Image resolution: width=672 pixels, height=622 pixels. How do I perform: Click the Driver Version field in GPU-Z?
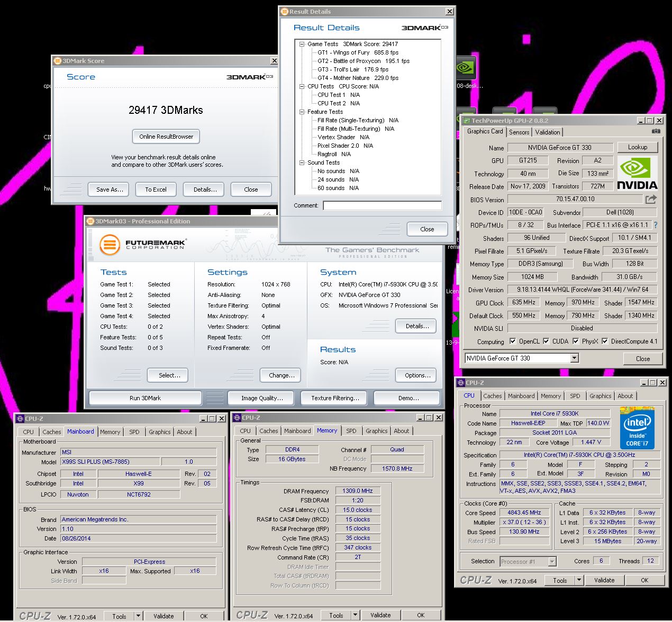[x=582, y=290]
